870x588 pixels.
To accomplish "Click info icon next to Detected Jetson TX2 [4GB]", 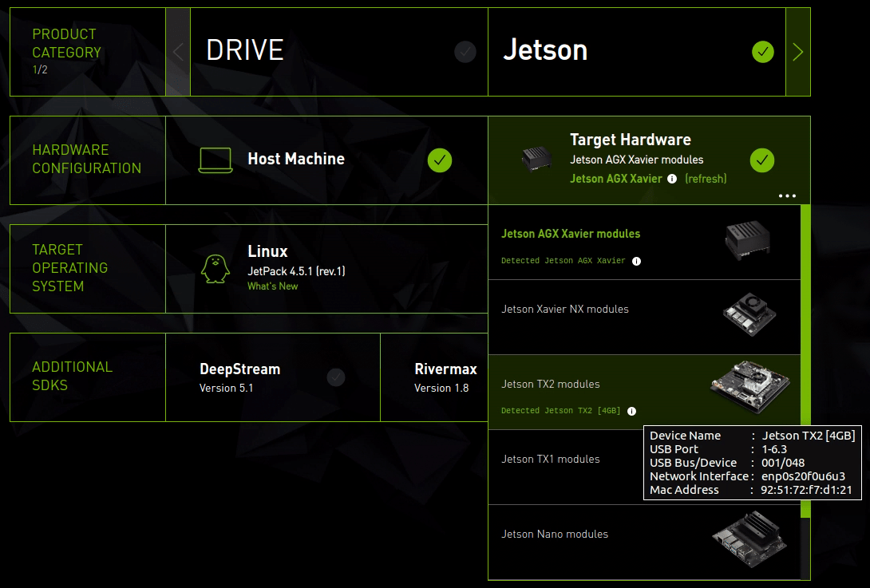I will [x=631, y=410].
